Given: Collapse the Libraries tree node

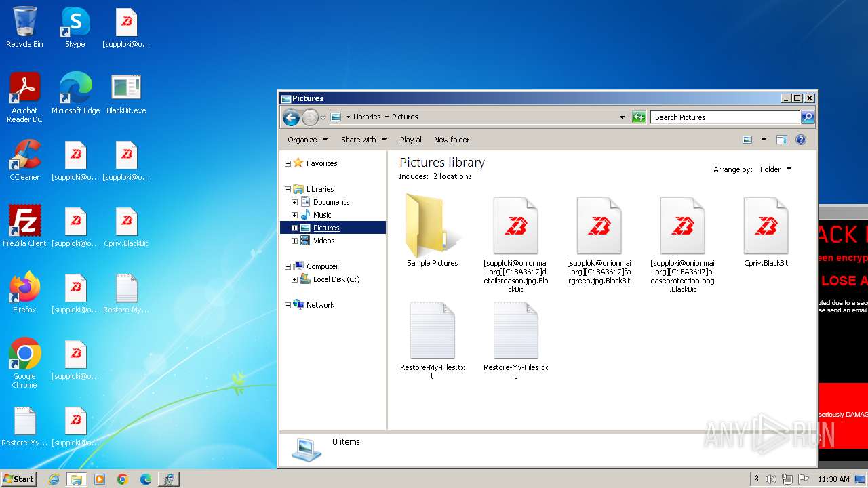Looking at the screenshot, I should click(x=288, y=189).
